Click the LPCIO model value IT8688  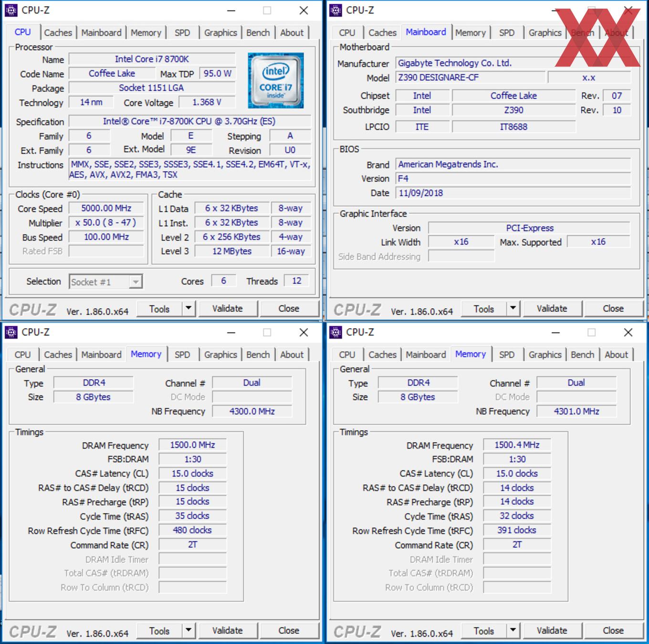pyautogui.click(x=513, y=127)
